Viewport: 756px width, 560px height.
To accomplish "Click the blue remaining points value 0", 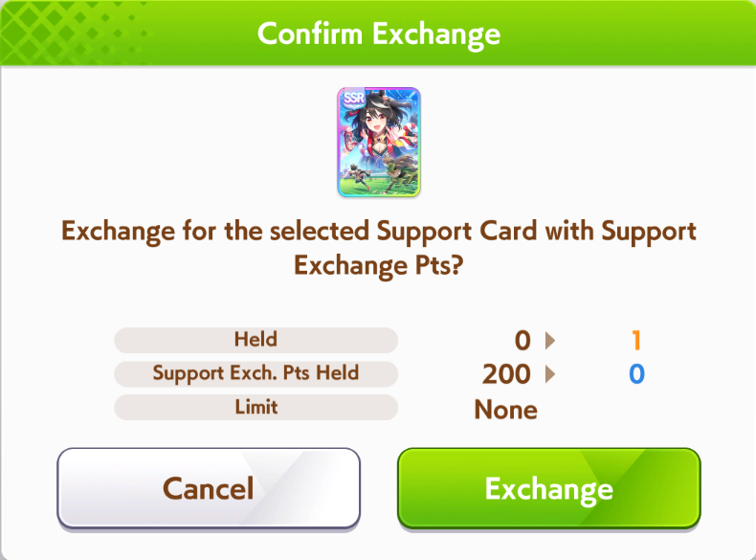I will (636, 374).
